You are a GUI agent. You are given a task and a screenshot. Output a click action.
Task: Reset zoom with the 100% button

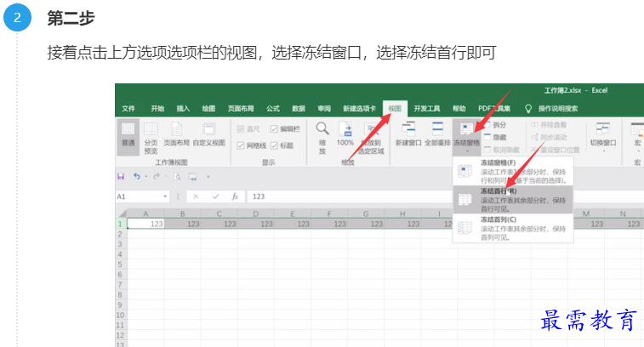tap(345, 134)
